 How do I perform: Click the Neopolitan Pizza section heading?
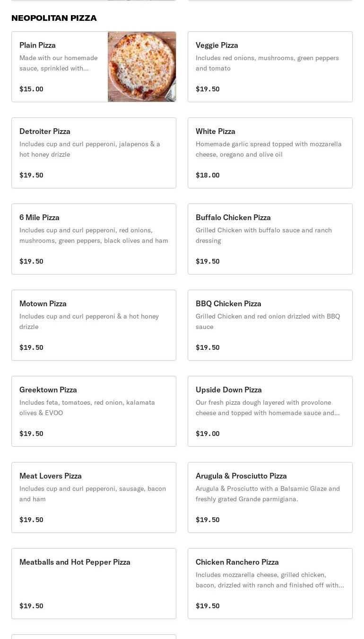54,18
